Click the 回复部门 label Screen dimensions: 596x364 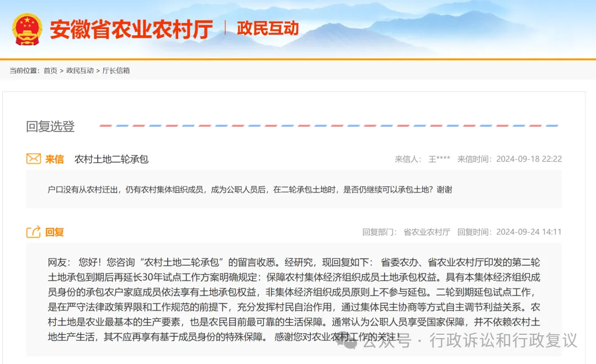tap(379, 232)
